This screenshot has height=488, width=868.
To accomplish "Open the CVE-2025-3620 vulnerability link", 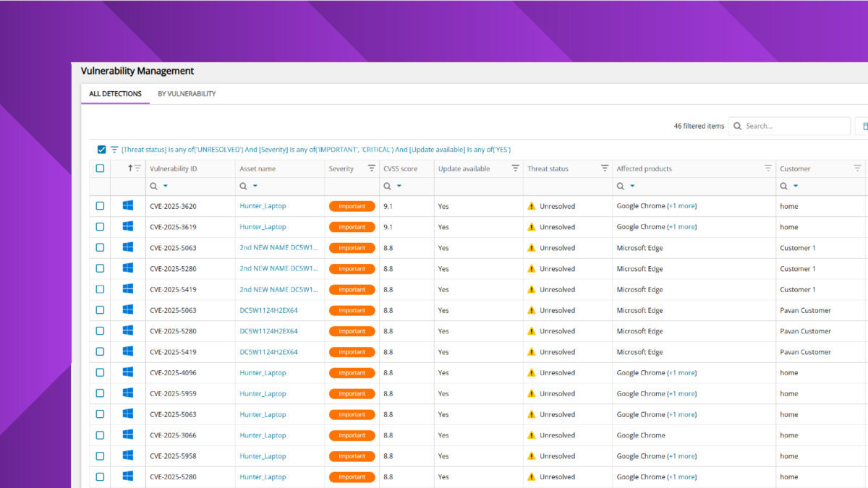I will click(172, 205).
